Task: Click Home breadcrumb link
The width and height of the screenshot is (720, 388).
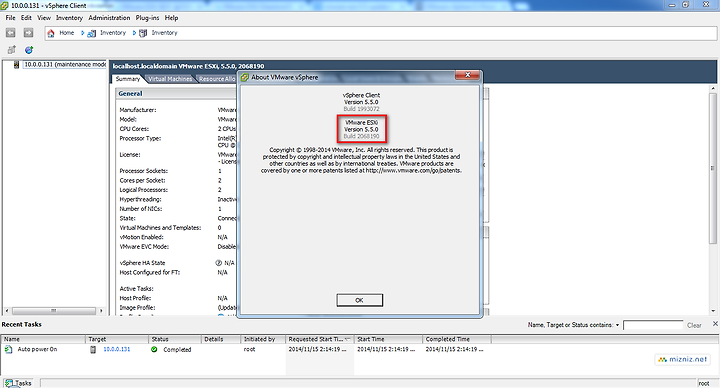Action: (67, 33)
